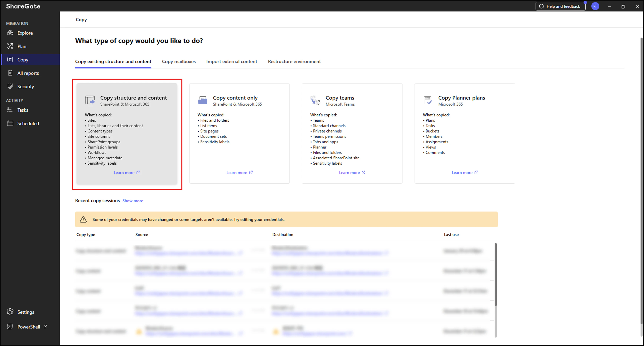Go to Explore in the sidebar
Screen dimensions: 644x346
click(x=25, y=33)
